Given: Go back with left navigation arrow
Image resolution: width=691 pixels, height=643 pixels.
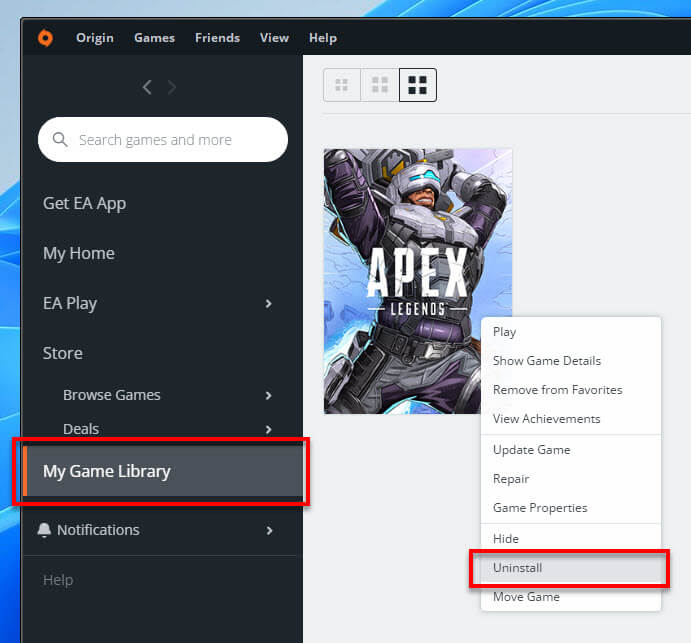Looking at the screenshot, I should coord(147,87).
